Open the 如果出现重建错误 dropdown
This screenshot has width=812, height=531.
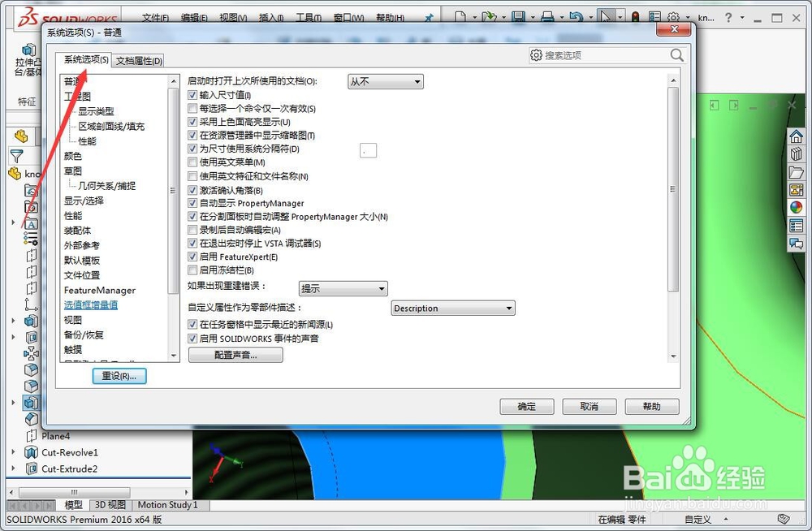tap(343, 288)
